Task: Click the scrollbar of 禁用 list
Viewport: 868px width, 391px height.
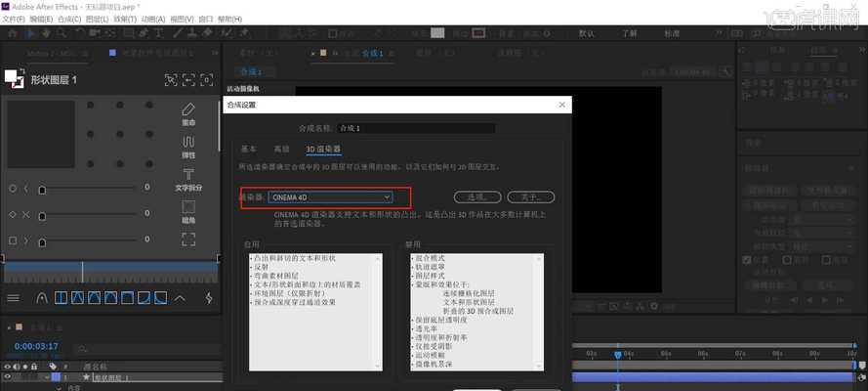Action: tap(541, 312)
